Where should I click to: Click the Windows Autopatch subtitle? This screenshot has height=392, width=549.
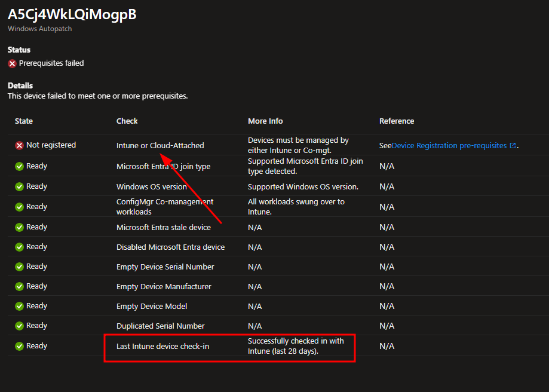coord(39,29)
